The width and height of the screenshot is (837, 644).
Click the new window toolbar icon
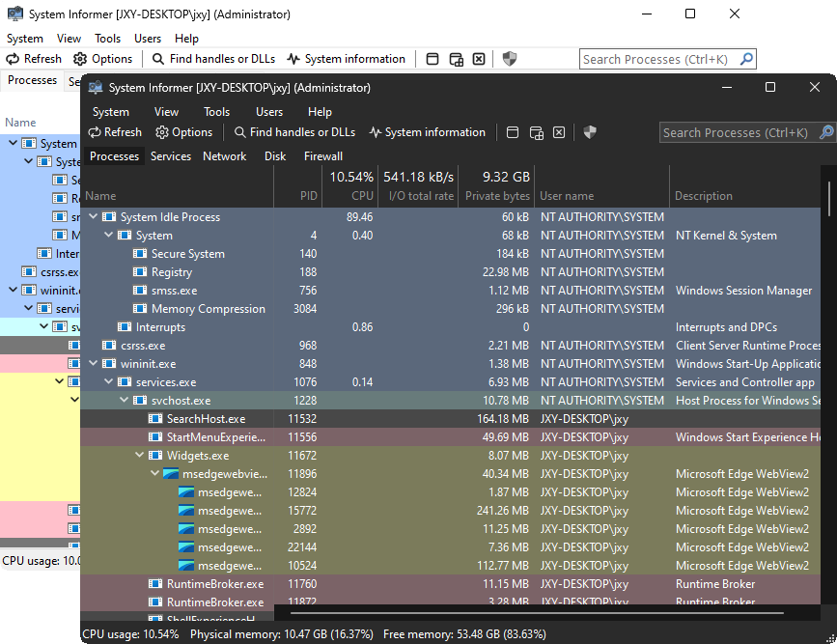click(x=536, y=132)
